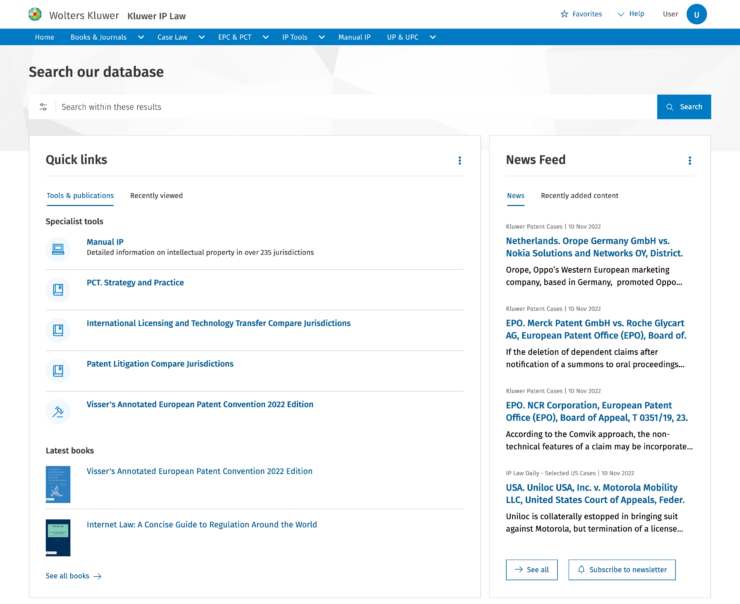Open the Help dropdown menu
The width and height of the screenshot is (740, 604).
click(x=631, y=14)
